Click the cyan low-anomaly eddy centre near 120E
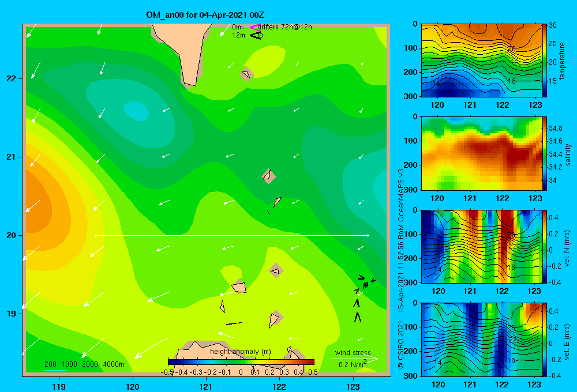The width and height of the screenshot is (577, 392). [136, 111]
